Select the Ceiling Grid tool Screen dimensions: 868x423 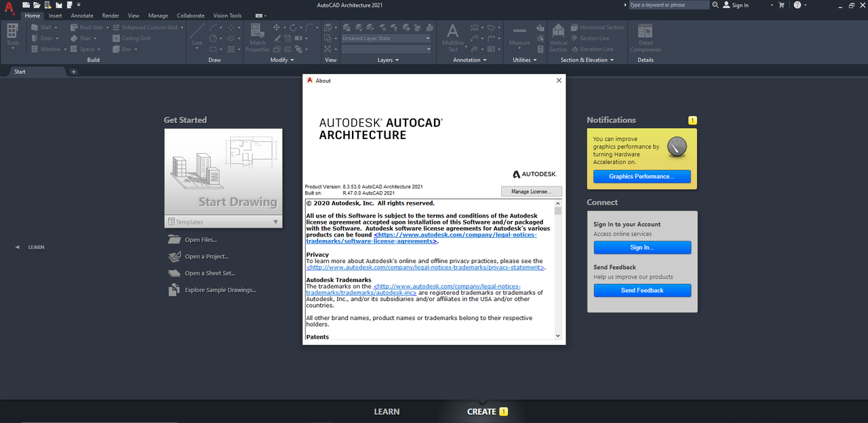point(131,38)
